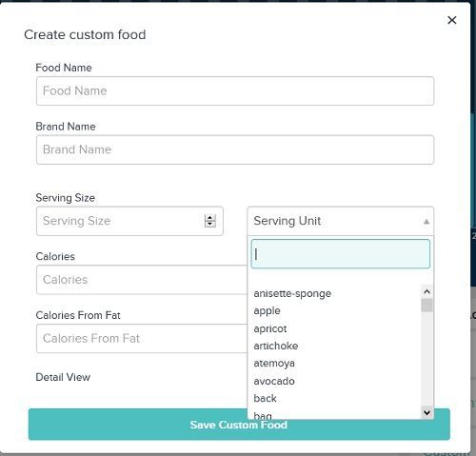Click the Brand Name input field
This screenshot has width=476, height=456.
(x=235, y=149)
